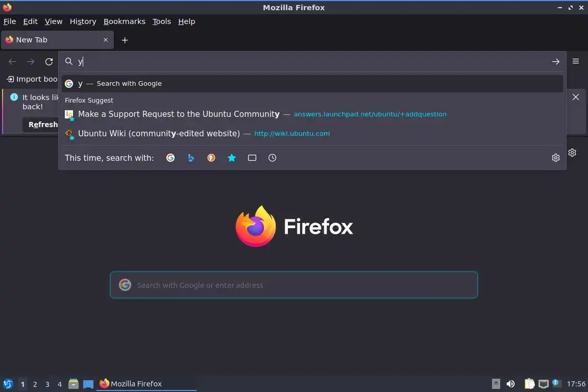The image size is (588, 392).
Task: Reload the page with the refresh icon
Action: (49, 62)
